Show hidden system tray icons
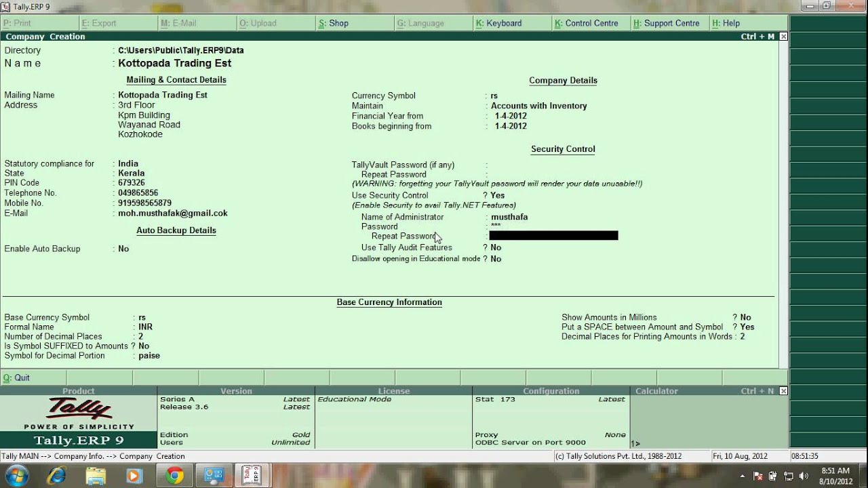 [743, 476]
